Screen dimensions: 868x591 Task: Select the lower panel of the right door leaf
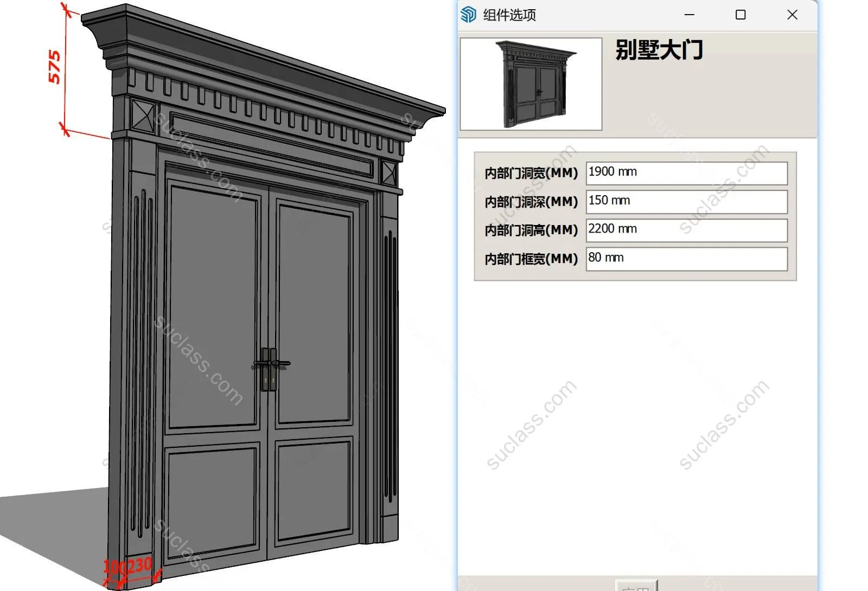312,491
